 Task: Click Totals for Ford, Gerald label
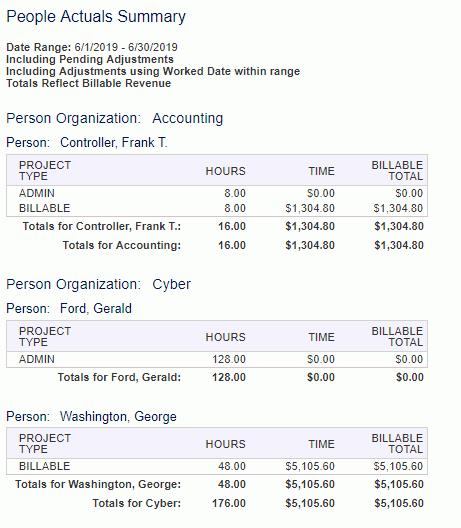119,377
